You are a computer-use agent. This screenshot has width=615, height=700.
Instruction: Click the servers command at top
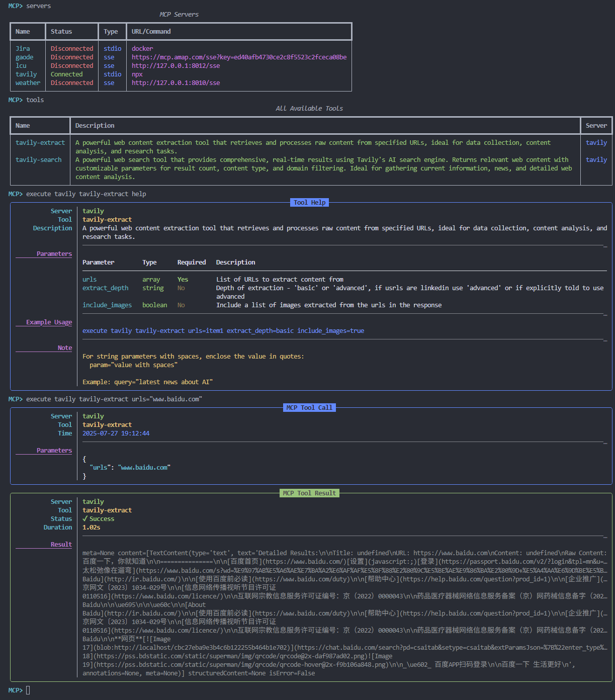(x=39, y=6)
